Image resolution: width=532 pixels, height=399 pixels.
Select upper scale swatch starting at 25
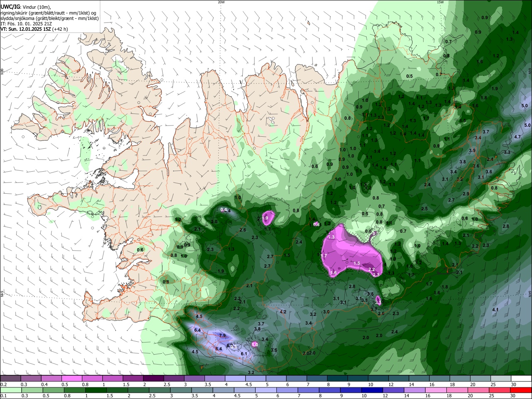click(501, 378)
